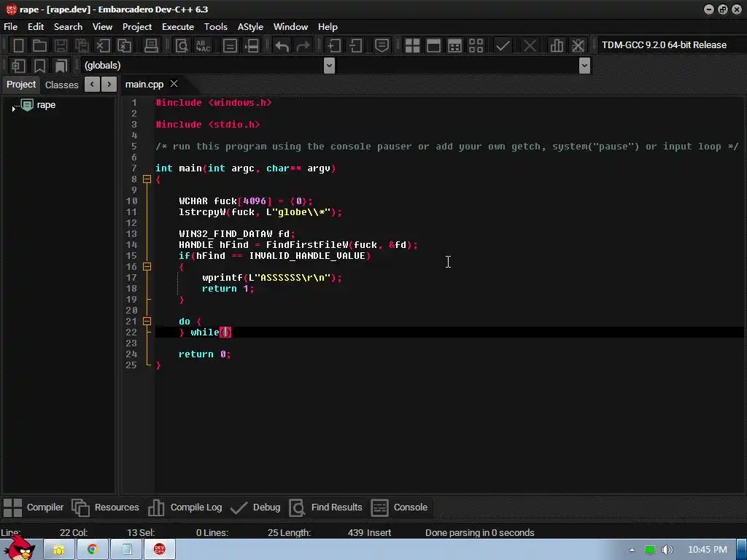This screenshot has width=747, height=560.
Task: Open the Edit menu
Action: point(36,27)
